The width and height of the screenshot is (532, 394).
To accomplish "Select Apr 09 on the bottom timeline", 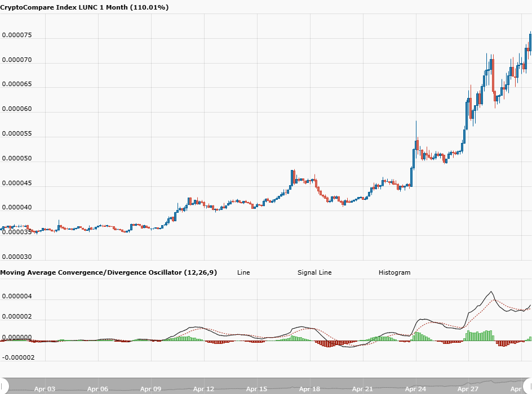I will pos(150,389).
